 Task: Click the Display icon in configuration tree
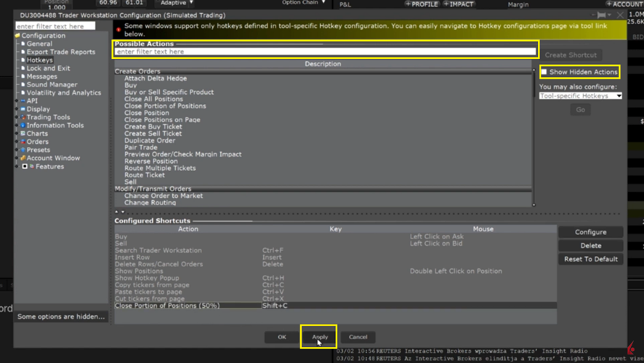[23, 109]
